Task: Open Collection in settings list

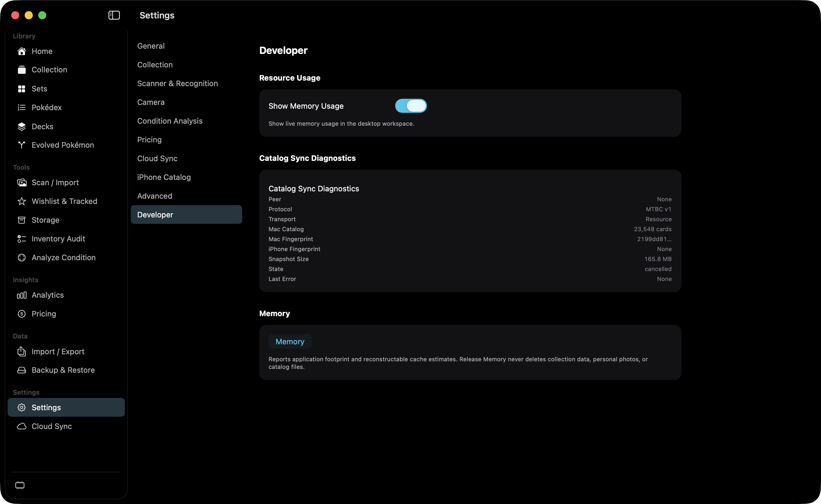Action: [186, 65]
